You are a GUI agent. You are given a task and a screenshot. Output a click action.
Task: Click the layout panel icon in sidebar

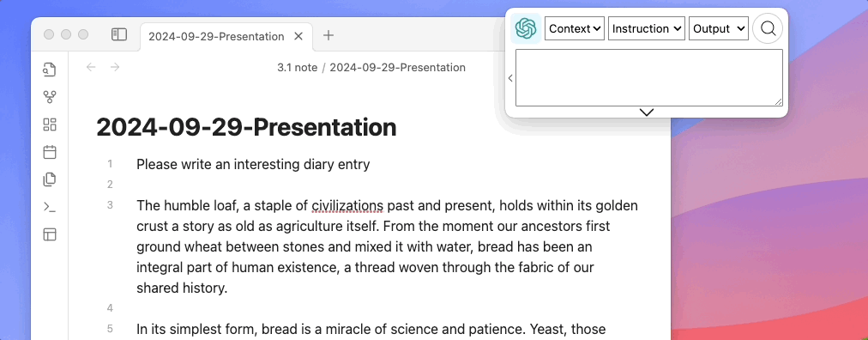click(50, 234)
